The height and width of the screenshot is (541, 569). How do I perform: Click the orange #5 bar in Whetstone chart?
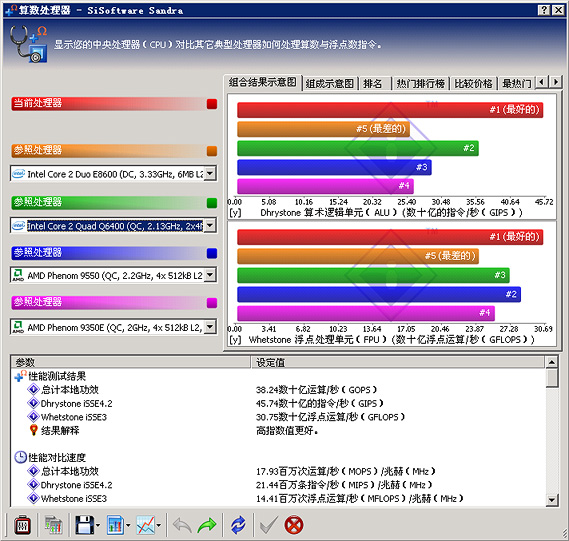pyautogui.click(x=358, y=256)
